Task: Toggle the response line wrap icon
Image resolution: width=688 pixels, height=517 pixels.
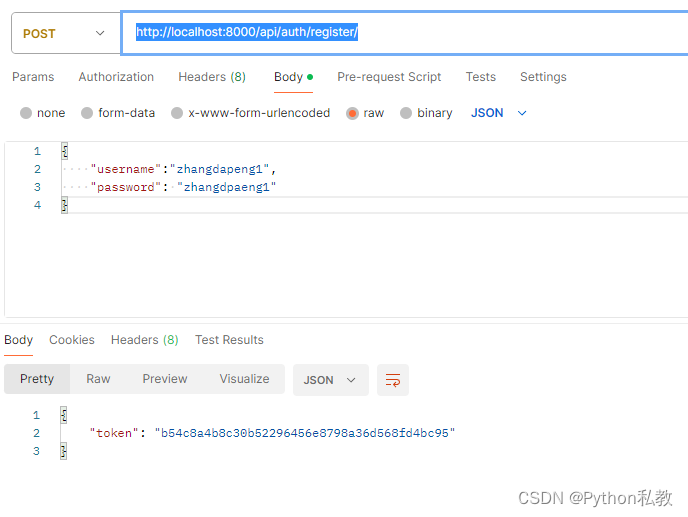Action: click(393, 380)
